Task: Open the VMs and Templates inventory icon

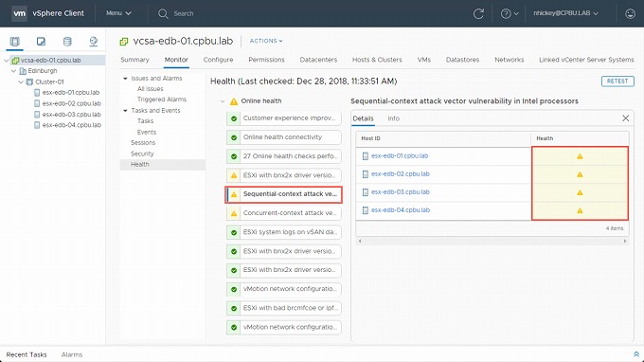Action: [x=41, y=42]
